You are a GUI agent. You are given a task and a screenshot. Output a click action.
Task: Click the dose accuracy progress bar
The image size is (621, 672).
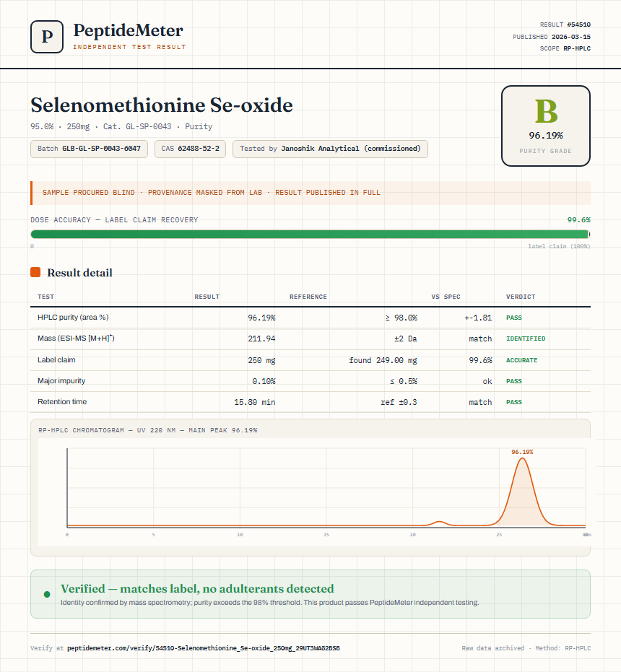tap(310, 234)
